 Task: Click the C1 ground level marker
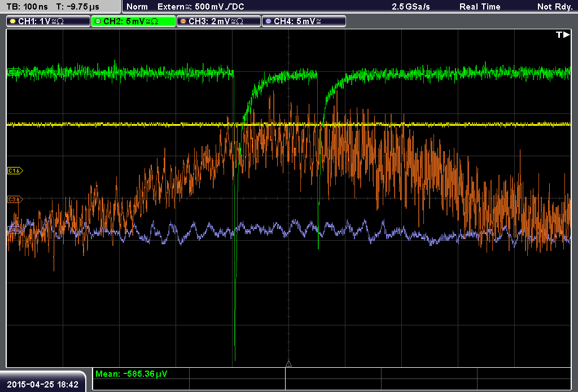[15, 170]
